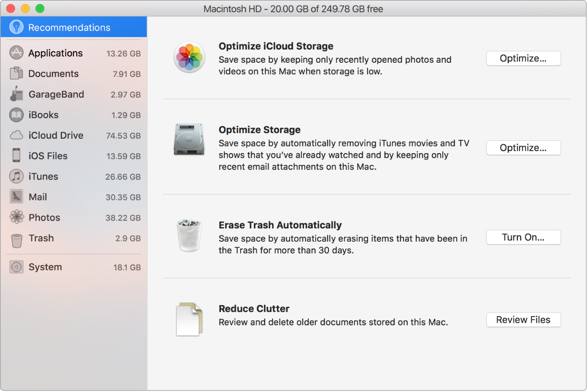588x392 pixels.
Task: Click the Mail stamp icon
Action: pos(16,197)
